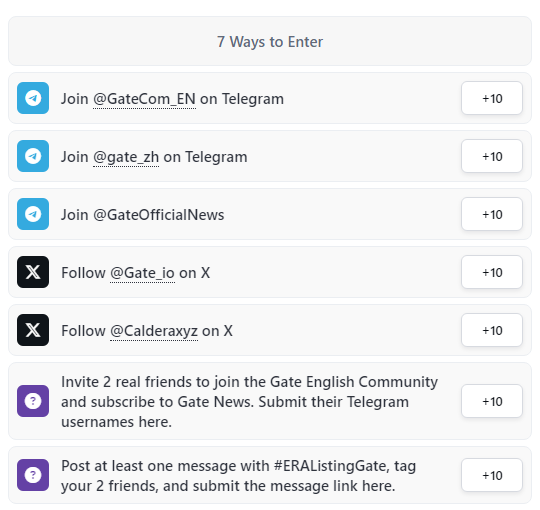Click +10 button for joining @GateCom_EN
The image size is (540, 510).
(x=492, y=98)
